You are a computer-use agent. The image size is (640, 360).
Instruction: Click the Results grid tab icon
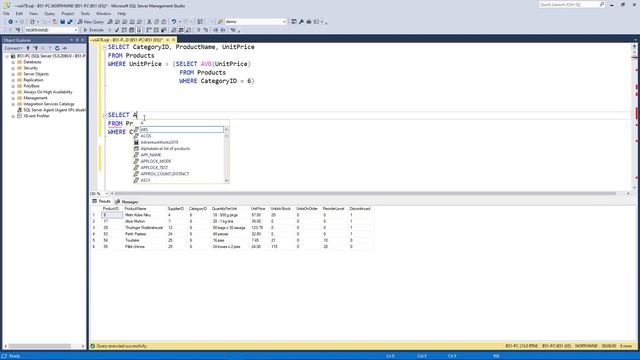tap(95, 201)
